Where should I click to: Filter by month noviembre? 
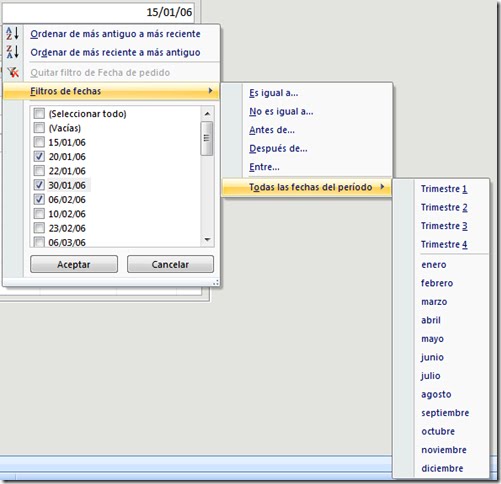pos(444,450)
